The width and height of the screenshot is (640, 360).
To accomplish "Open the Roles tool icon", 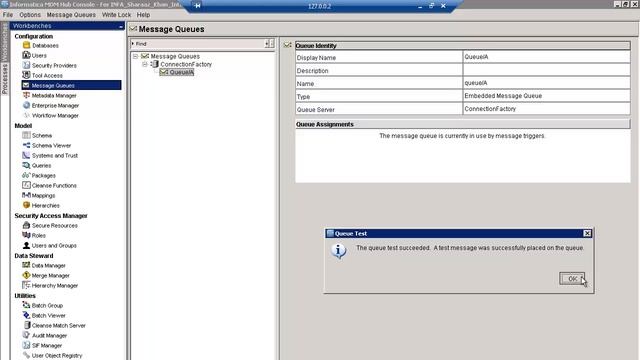I will pyautogui.click(x=27, y=235).
